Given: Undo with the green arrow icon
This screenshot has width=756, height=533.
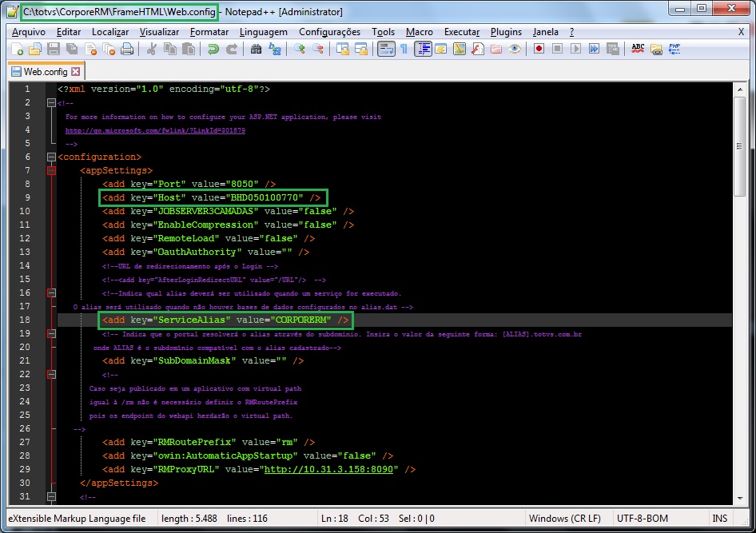Looking at the screenshot, I should click(213, 49).
